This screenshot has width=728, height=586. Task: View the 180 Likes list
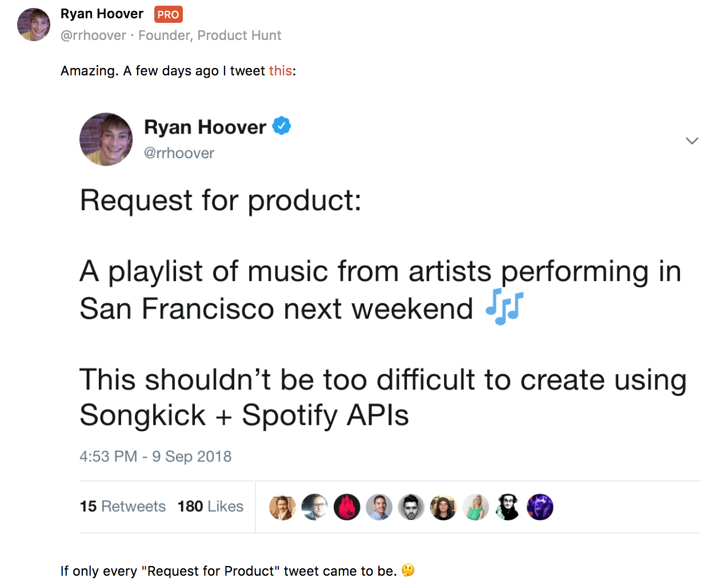coord(210,507)
